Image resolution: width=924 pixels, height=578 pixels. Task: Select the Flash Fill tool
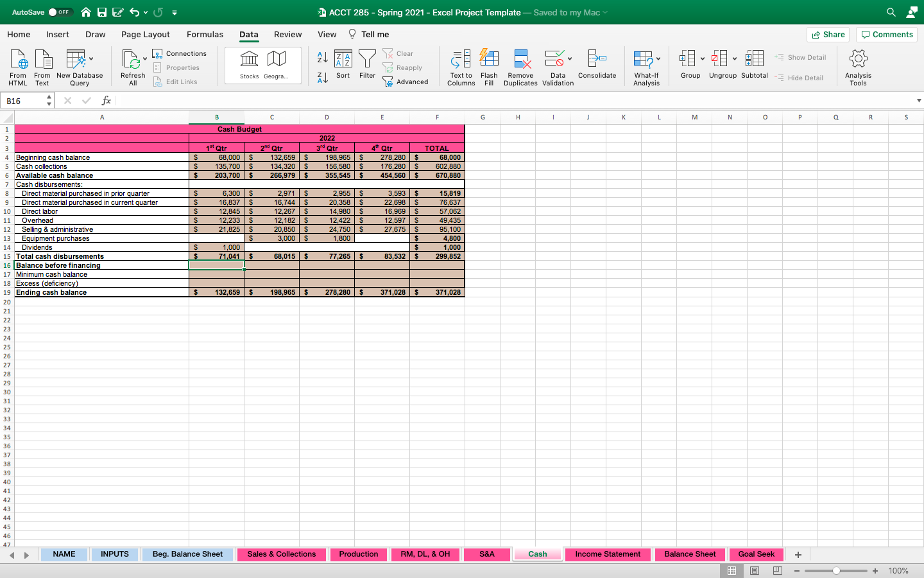489,66
